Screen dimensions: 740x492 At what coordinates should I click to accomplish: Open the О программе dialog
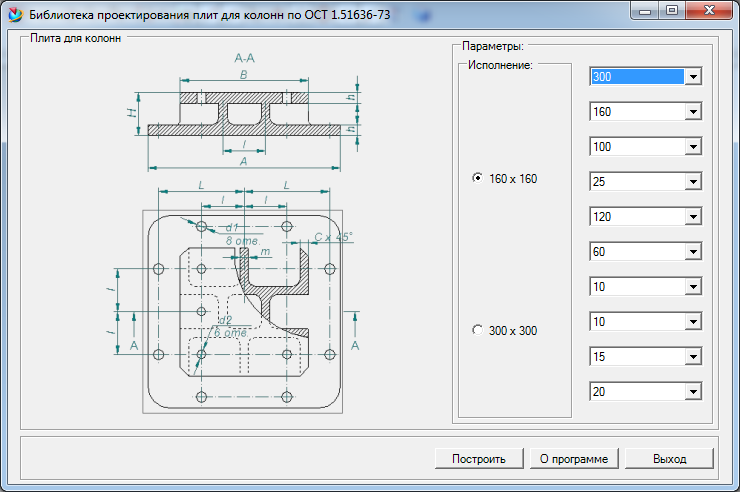[574, 459]
